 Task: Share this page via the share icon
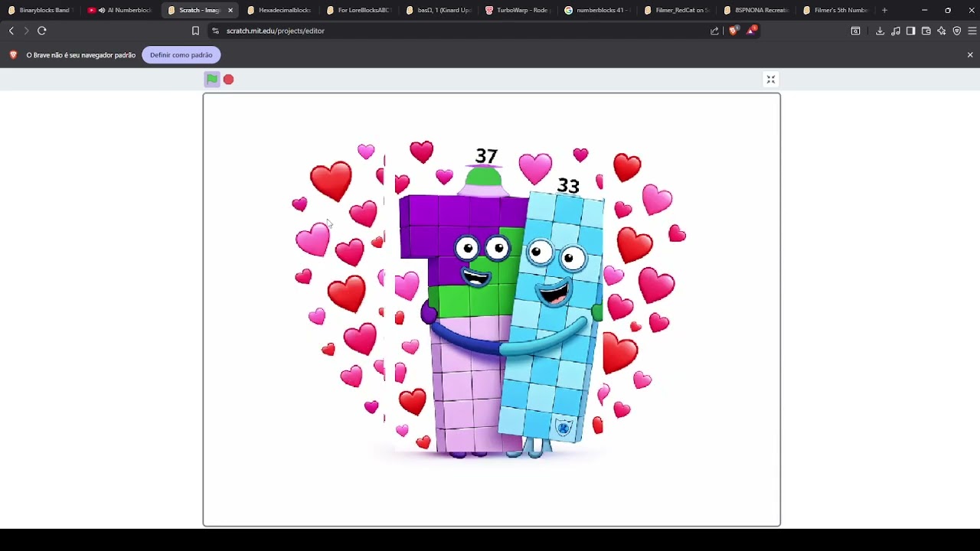[x=714, y=31]
